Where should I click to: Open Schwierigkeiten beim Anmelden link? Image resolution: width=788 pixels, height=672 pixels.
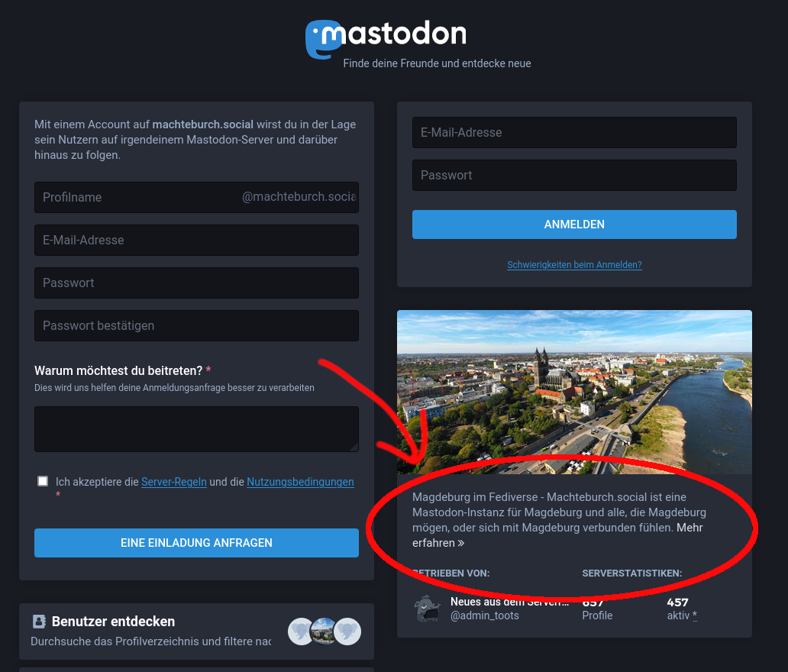pyautogui.click(x=574, y=265)
